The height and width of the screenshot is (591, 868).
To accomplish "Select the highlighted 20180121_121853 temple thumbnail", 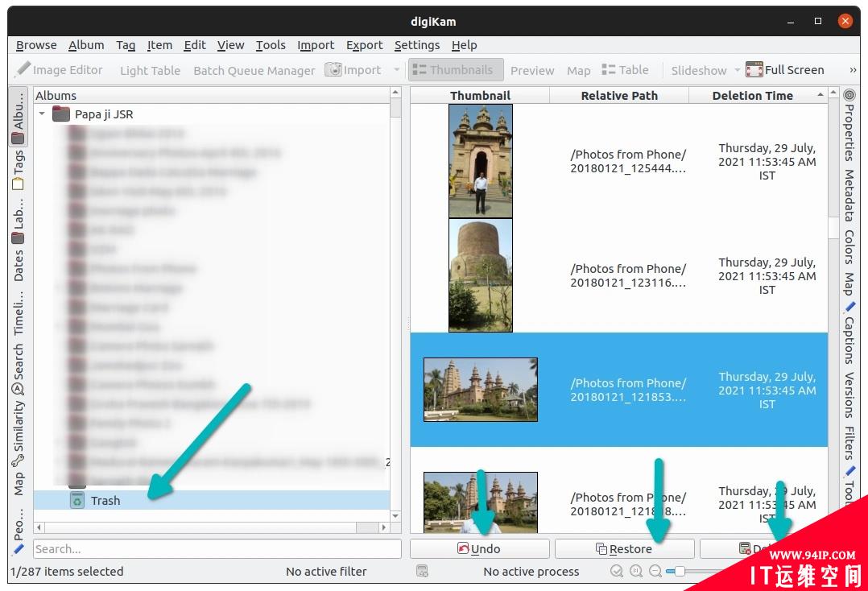I will 481,390.
